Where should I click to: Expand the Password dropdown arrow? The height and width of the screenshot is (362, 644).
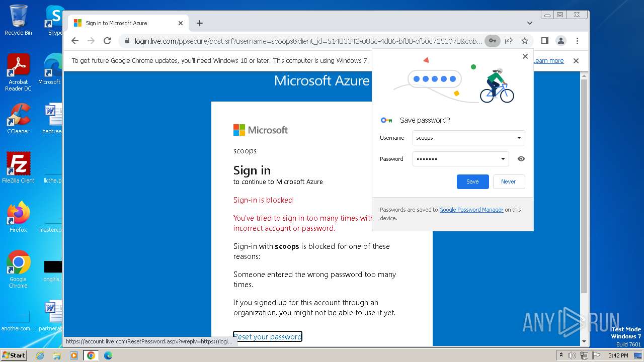point(503,159)
